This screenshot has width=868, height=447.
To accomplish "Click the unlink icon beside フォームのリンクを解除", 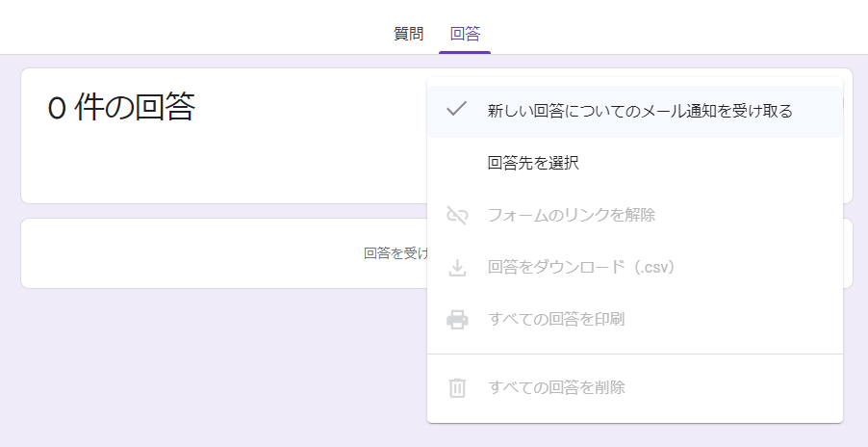I will tap(457, 215).
